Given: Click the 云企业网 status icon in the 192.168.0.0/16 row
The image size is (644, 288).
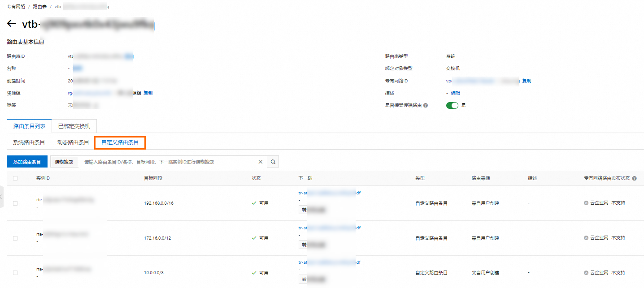Looking at the screenshot, I should 586,202.
